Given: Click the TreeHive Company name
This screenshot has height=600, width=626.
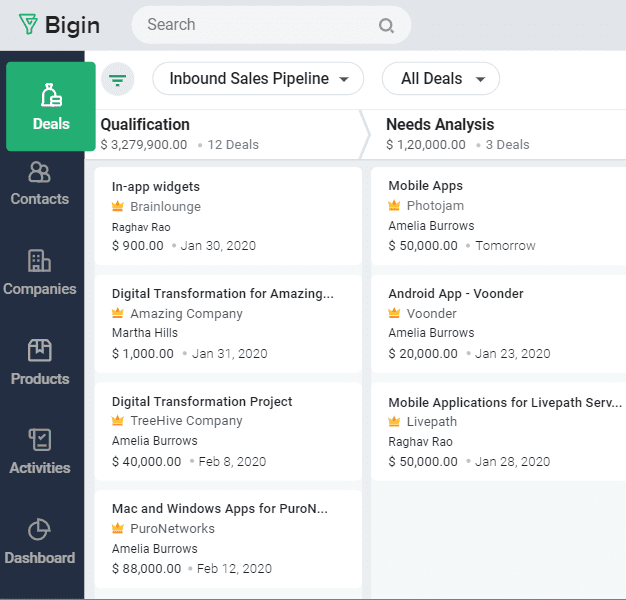Looking at the screenshot, I should 186,421.
